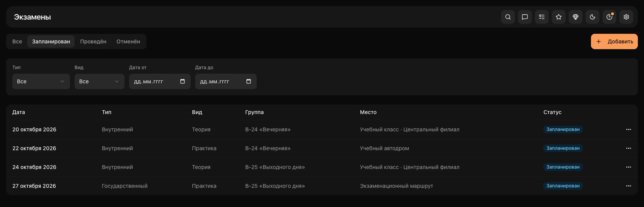Focus the Дата от date input
Viewport: 644px width, 207px height.
pyautogui.click(x=160, y=81)
